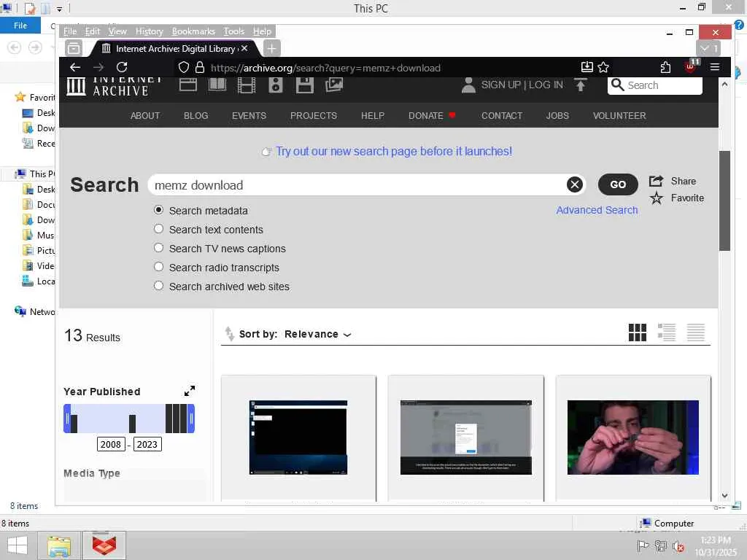The width and height of the screenshot is (747, 560).
Task: Click the user avatar icon beside Sign Up
Action: coord(468,85)
